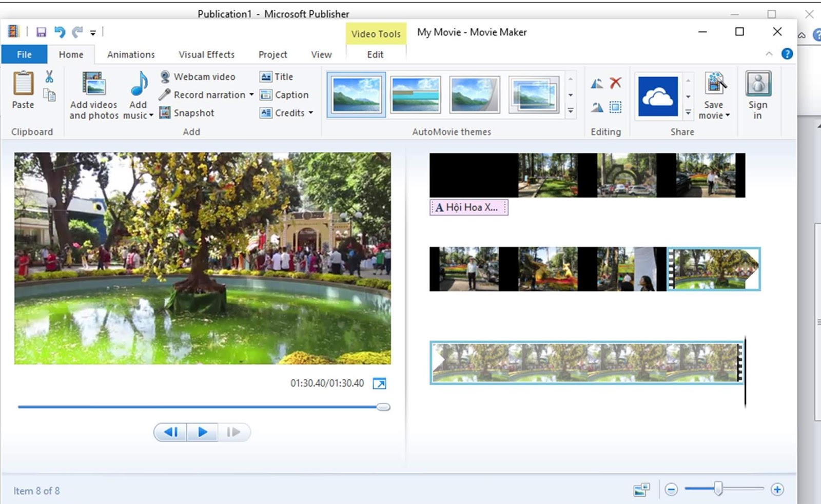The image size is (821, 504).
Task: Click the Video Tools contextual tab header
Action: [x=376, y=34]
